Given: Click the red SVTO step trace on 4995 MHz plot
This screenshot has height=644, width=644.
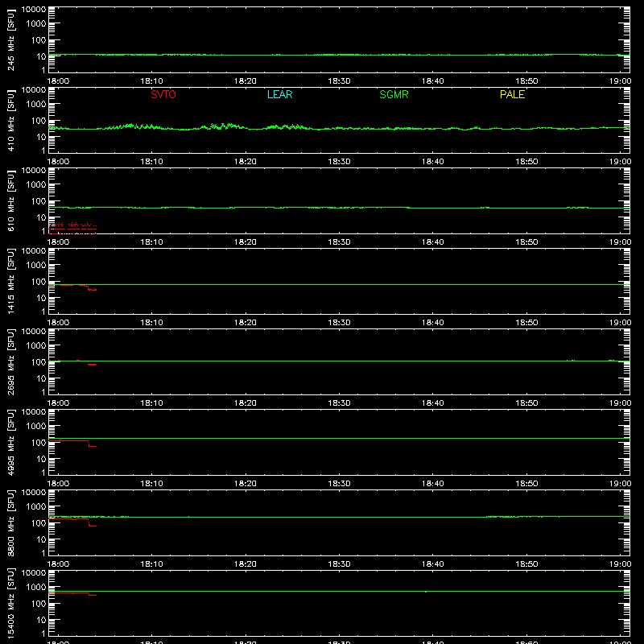Looking at the screenshot, I should pyautogui.click(x=72, y=443).
